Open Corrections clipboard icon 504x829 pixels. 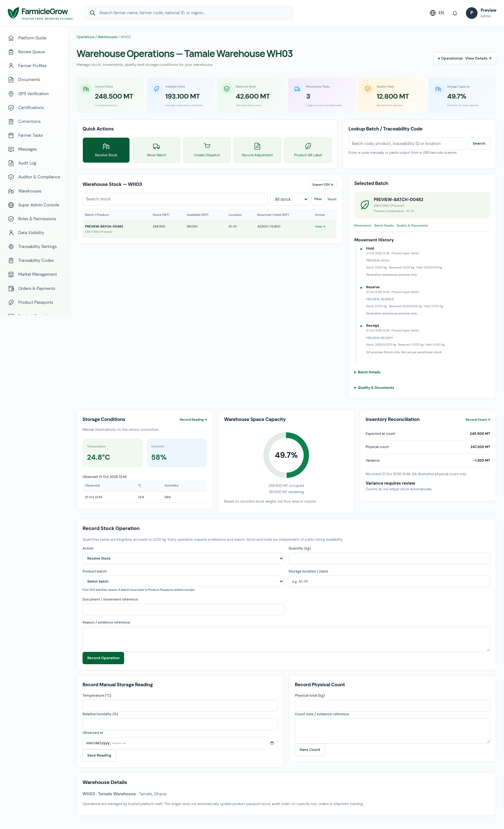(x=11, y=121)
